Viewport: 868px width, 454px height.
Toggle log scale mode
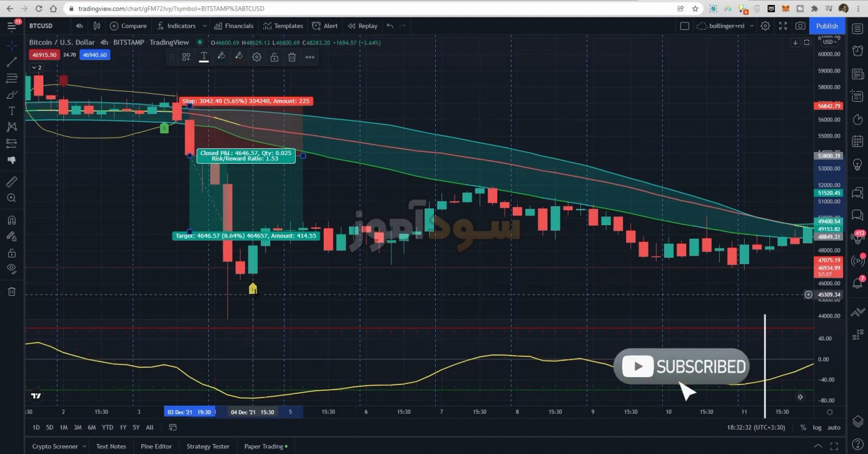click(817, 427)
